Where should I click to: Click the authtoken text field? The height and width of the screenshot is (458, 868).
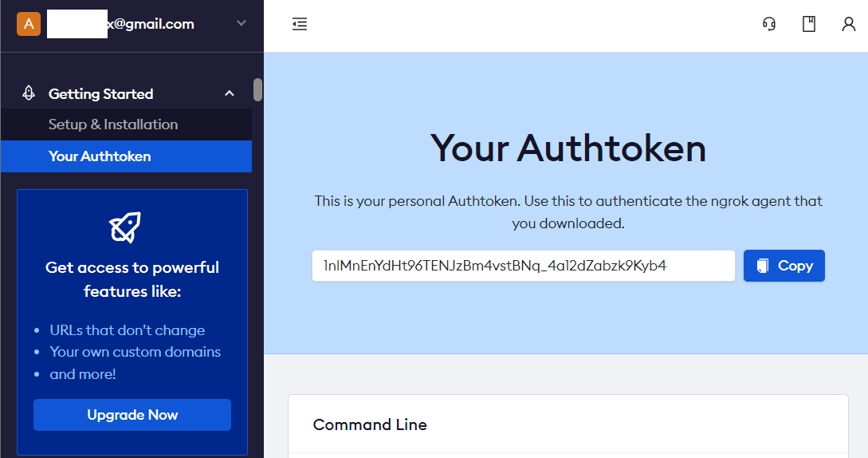click(523, 266)
